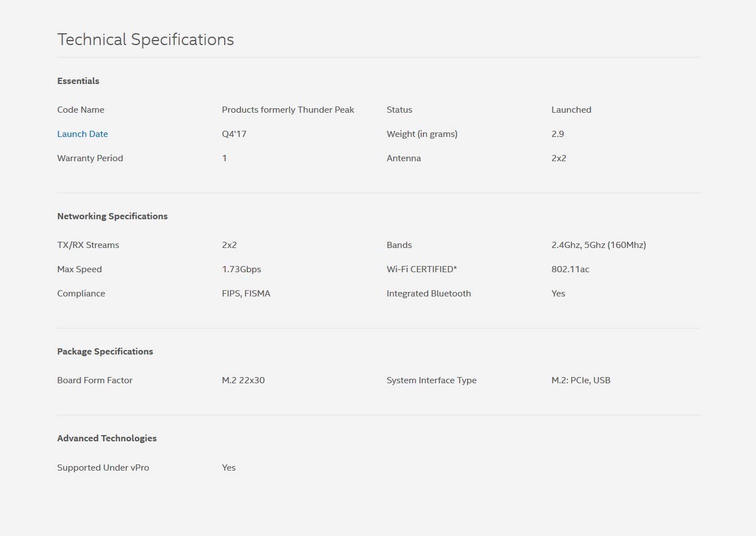Select the Essentials section header
756x536 pixels.
pyautogui.click(x=78, y=81)
